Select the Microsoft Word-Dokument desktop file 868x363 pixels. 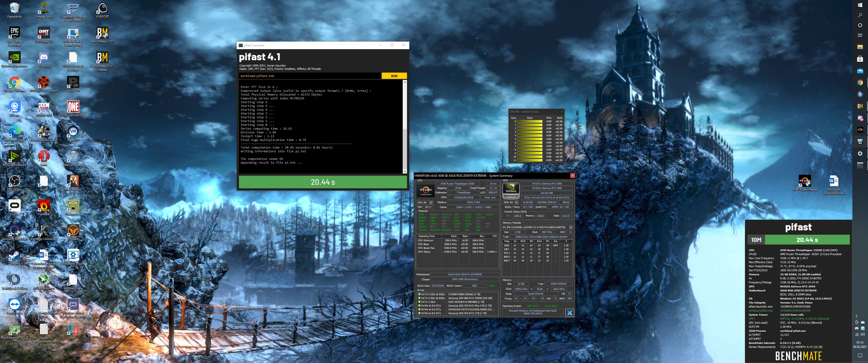coord(834,185)
